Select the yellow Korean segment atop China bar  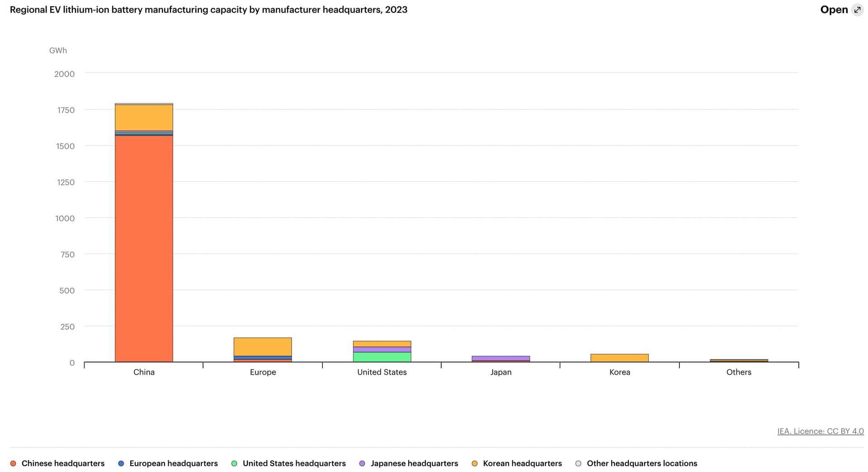[144, 118]
